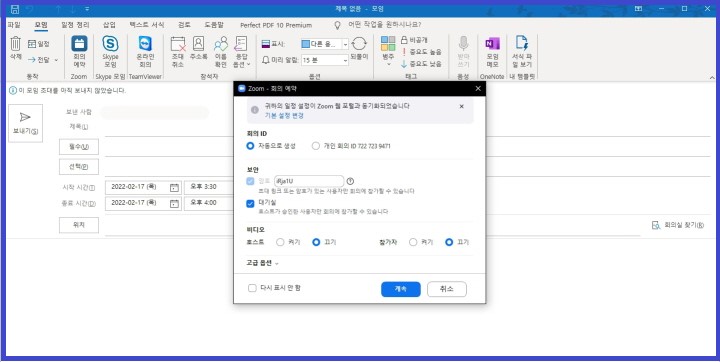Mark meeting as 비공개 with lock icon
This screenshot has height=362, width=720.
click(x=414, y=40)
